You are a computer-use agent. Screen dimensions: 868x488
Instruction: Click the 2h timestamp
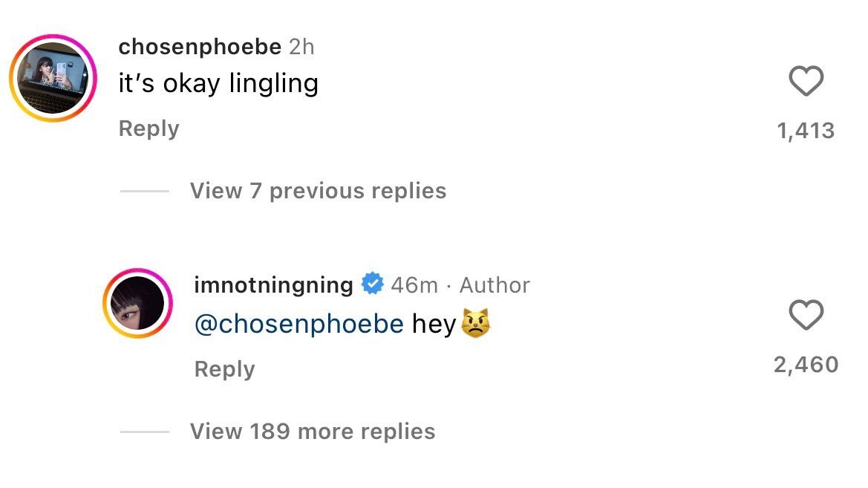(x=301, y=47)
